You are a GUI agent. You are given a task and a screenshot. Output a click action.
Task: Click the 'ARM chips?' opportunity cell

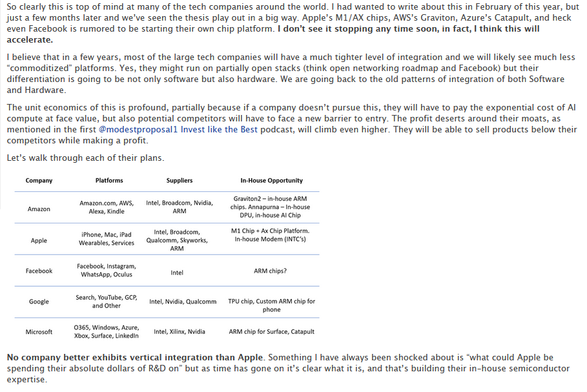(271, 271)
